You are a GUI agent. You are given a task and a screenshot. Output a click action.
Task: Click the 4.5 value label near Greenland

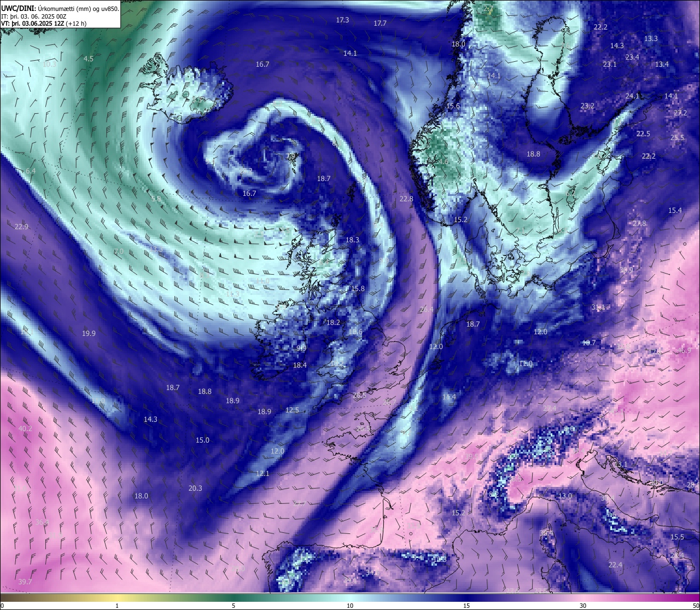coord(89,59)
